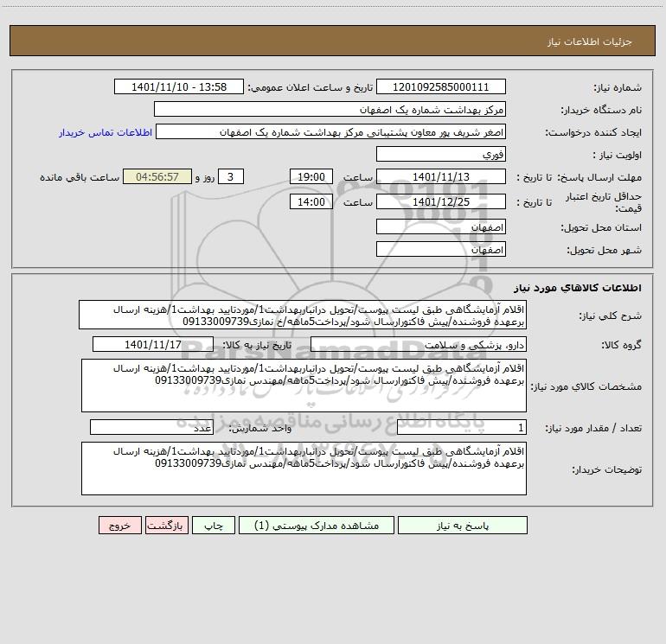Click the 'چاپ' print button
The image size is (666, 644).
tap(214, 525)
